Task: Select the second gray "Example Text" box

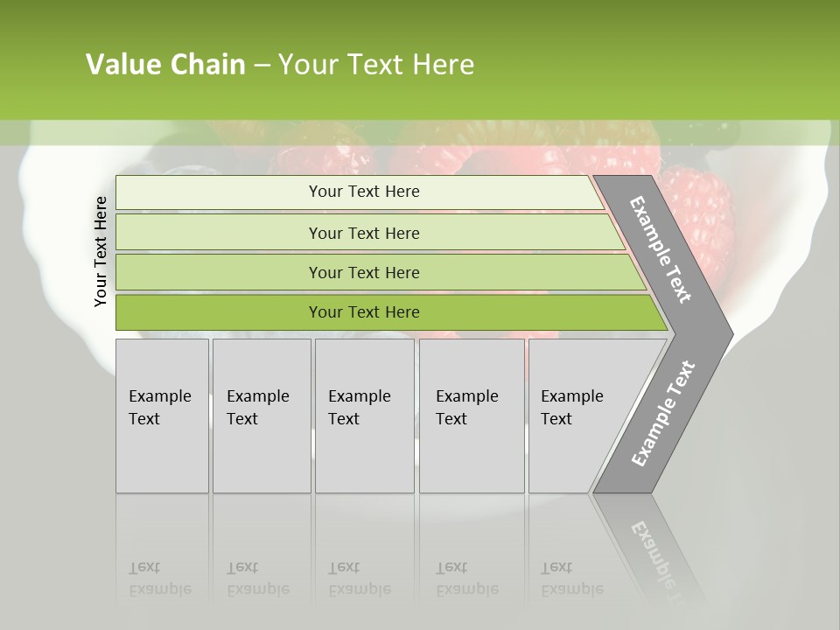Action: point(261,415)
